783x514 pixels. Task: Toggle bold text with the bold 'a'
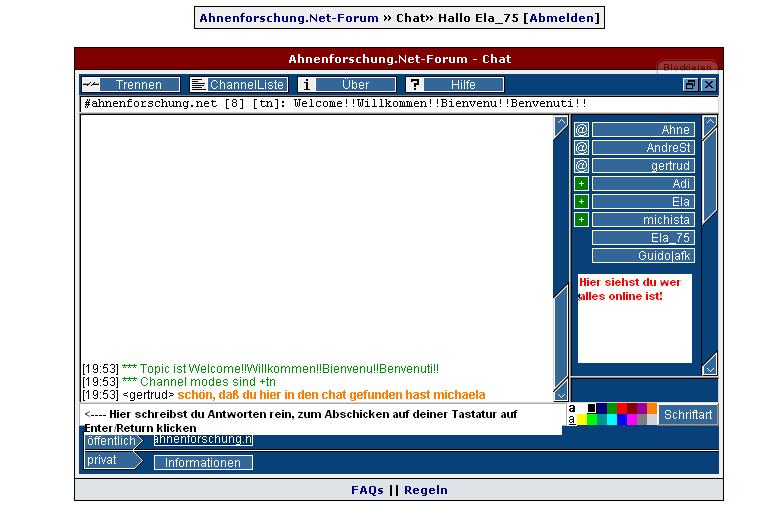click(572, 408)
